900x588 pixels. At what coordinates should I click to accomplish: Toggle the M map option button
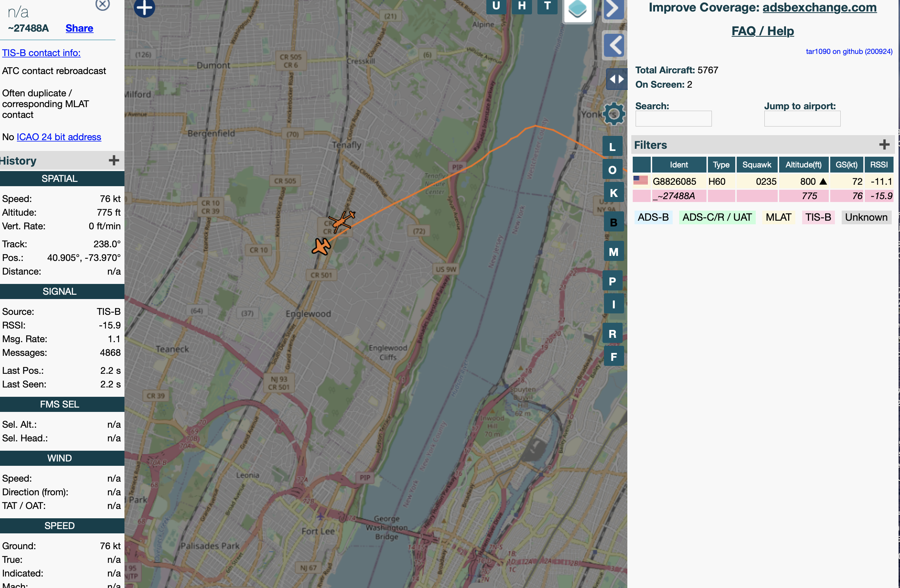coord(613,252)
